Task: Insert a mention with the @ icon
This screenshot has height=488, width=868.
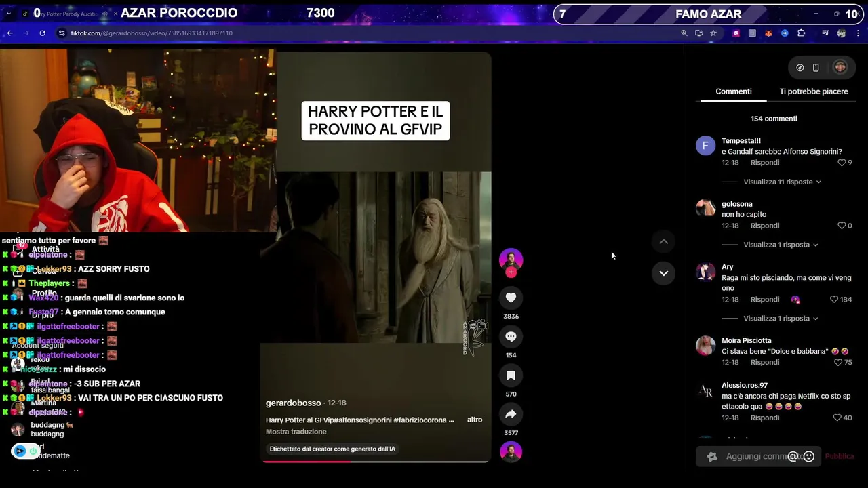Action: (x=793, y=456)
